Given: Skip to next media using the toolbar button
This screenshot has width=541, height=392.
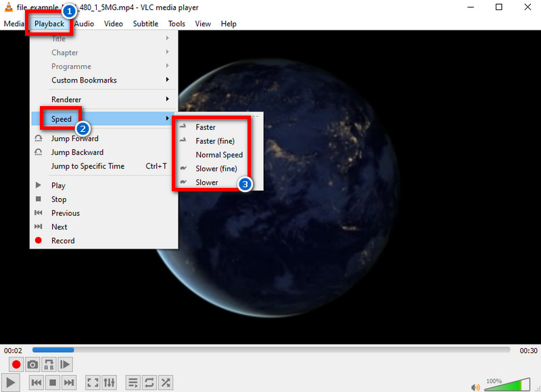Looking at the screenshot, I should (x=69, y=383).
